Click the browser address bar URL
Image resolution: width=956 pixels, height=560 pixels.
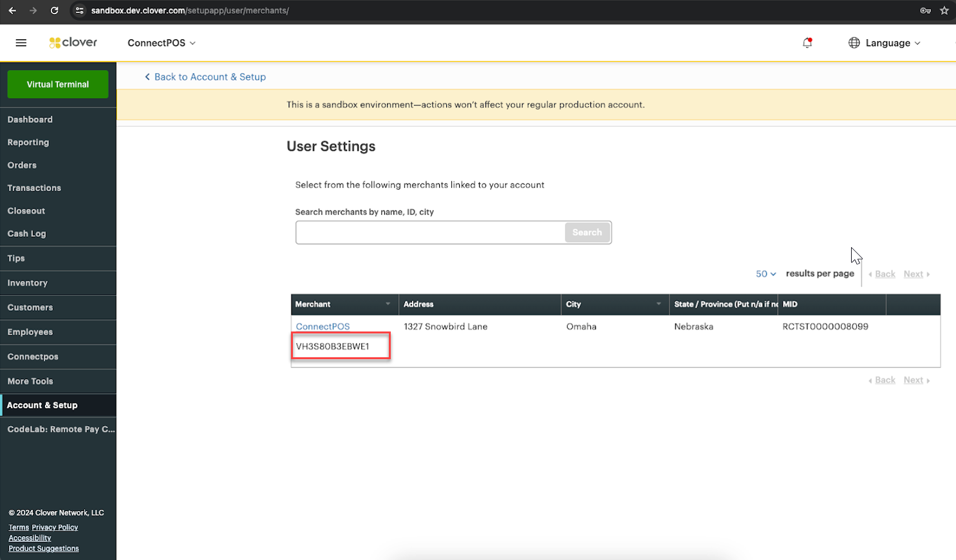pos(190,10)
